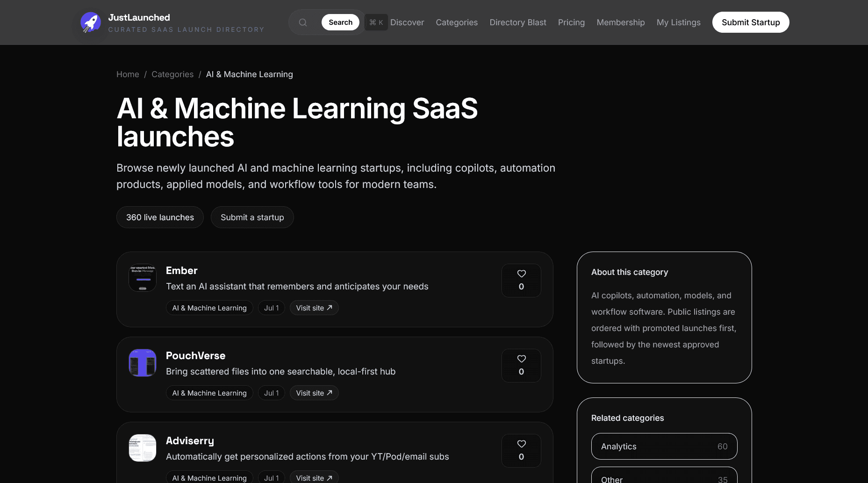The height and width of the screenshot is (483, 868).
Task: Click PouchVerse's Jul 1 date tag
Action: coord(272,393)
